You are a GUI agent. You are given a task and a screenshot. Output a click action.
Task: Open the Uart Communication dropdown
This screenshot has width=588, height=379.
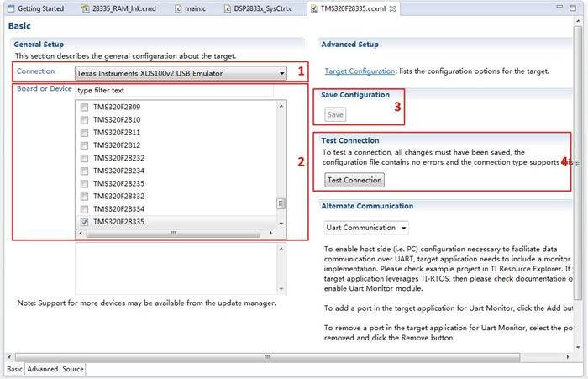(366, 228)
